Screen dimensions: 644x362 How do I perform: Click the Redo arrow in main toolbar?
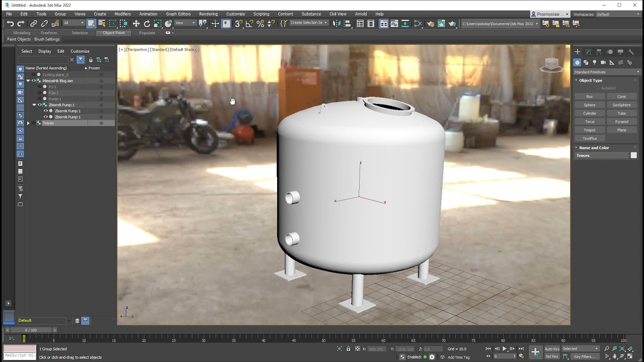point(21,24)
